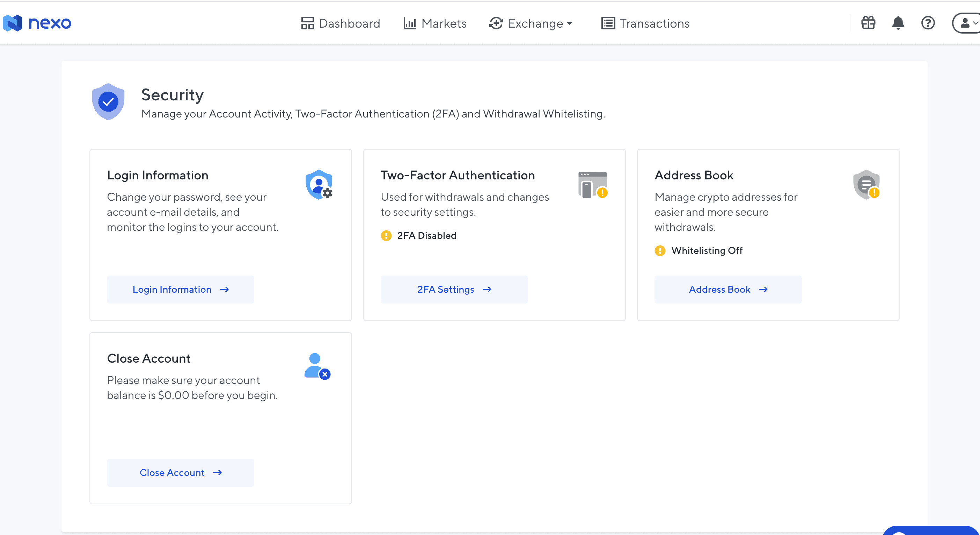Click the Close Account button
The width and height of the screenshot is (980, 535).
(x=180, y=472)
